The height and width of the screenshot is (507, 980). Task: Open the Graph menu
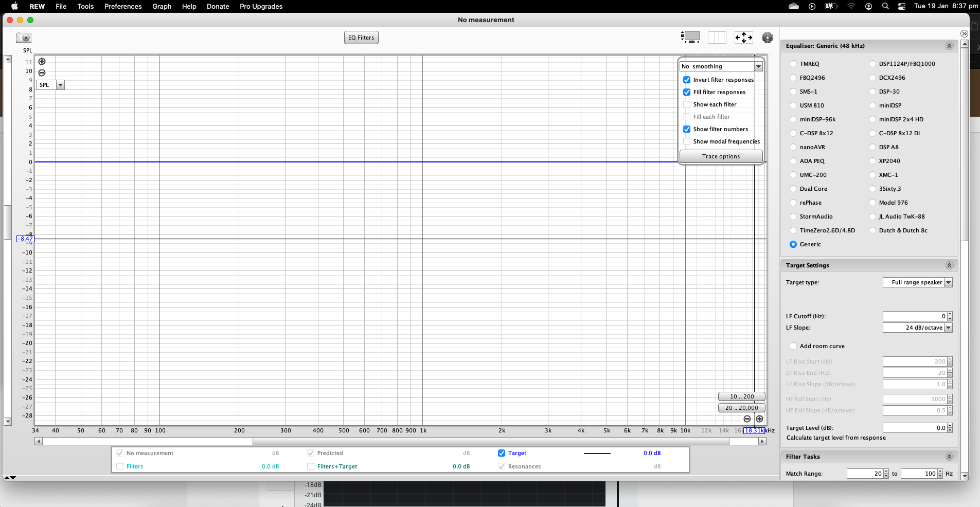tap(162, 6)
